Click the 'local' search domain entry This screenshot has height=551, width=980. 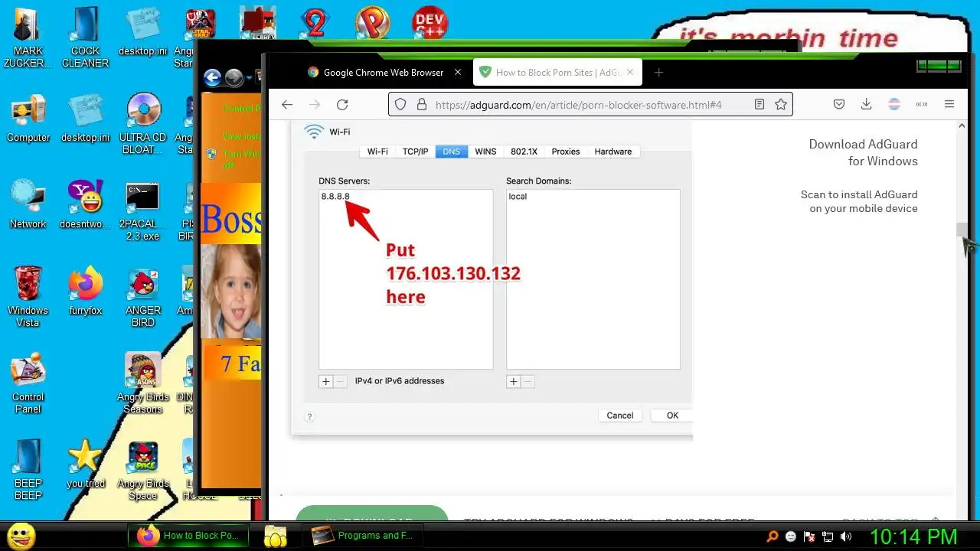518,197
